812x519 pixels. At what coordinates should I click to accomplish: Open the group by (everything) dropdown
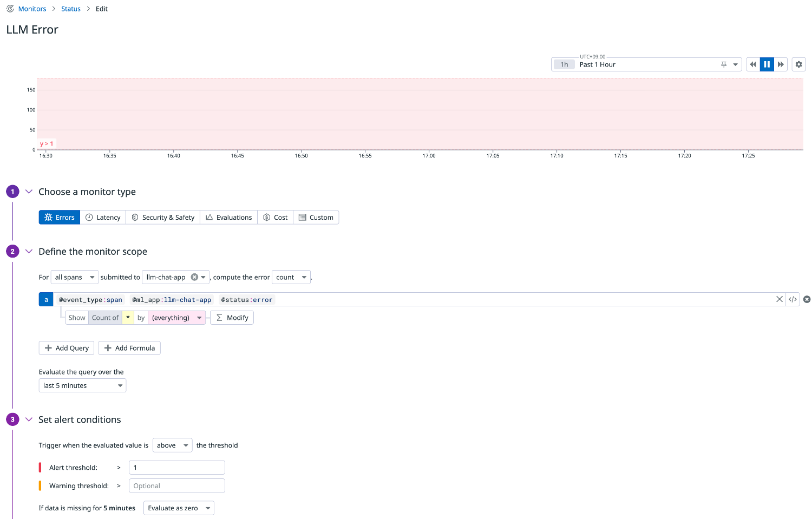coord(176,318)
